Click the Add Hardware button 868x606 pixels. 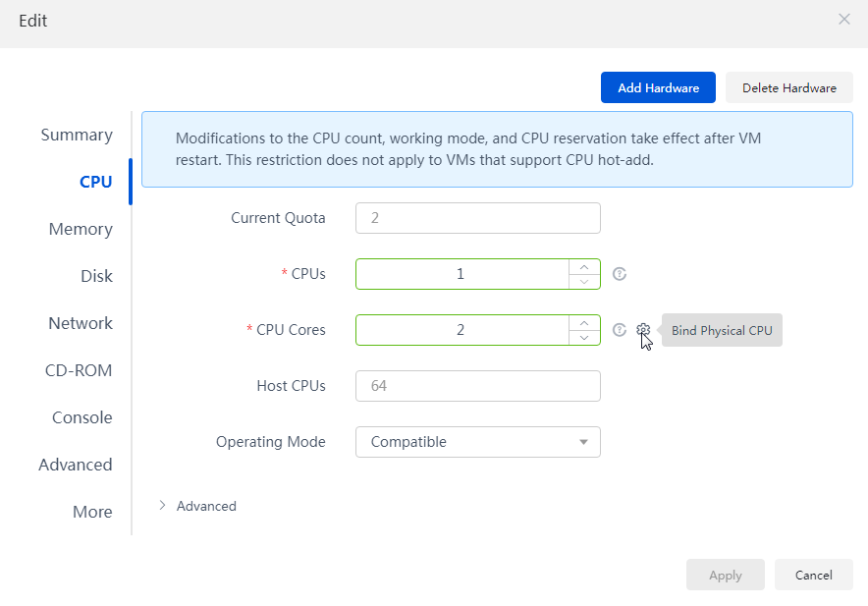click(658, 87)
